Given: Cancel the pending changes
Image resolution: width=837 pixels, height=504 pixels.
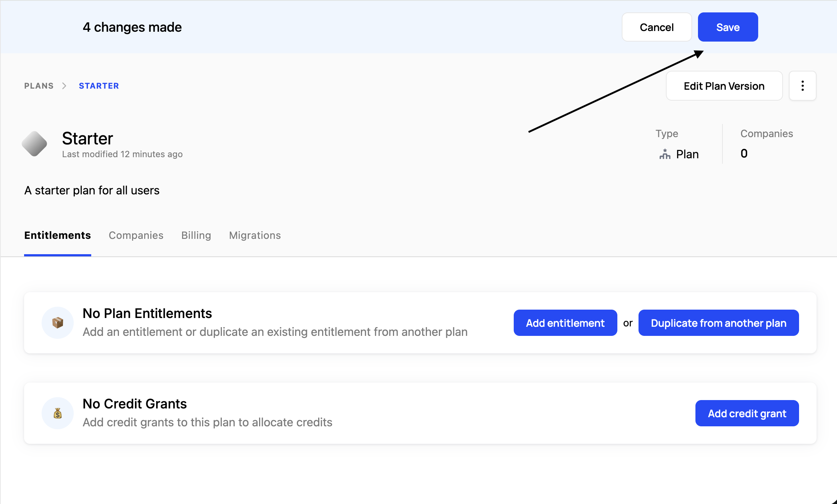Looking at the screenshot, I should tap(656, 27).
